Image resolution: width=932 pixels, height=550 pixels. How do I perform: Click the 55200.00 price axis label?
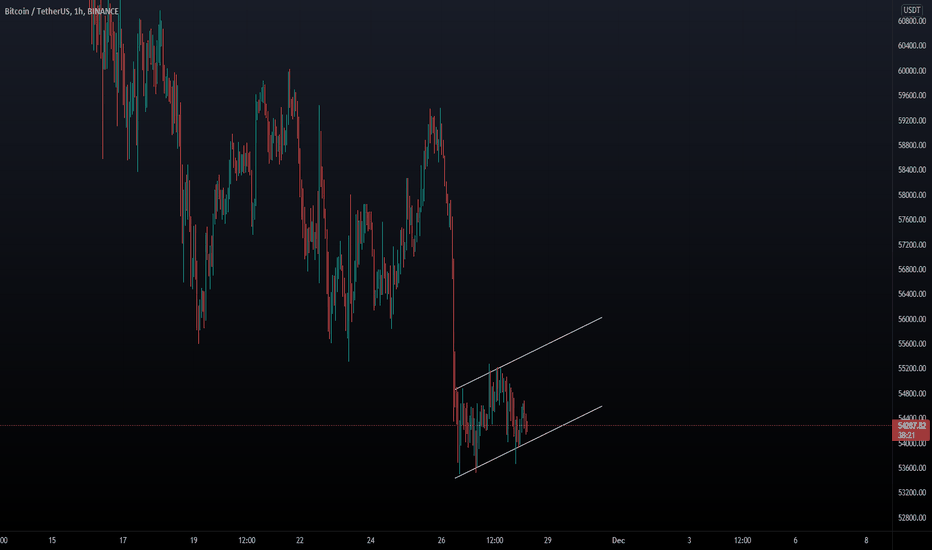pos(912,369)
